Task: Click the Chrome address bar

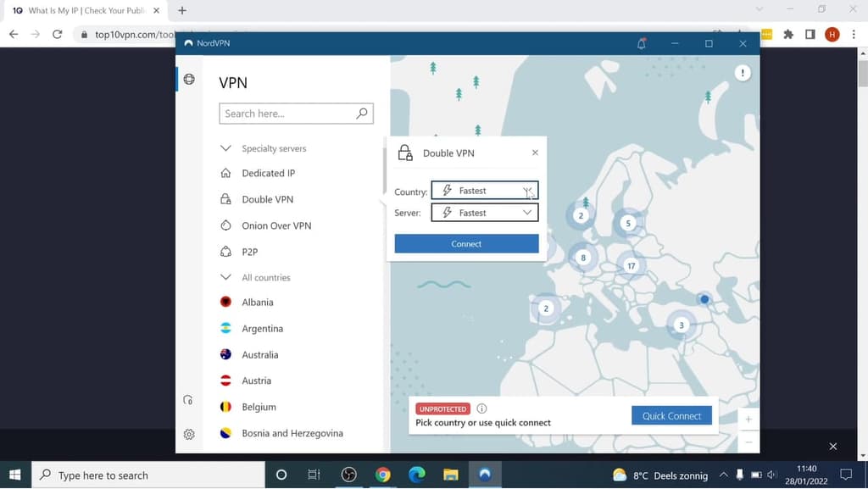Action: (133, 34)
